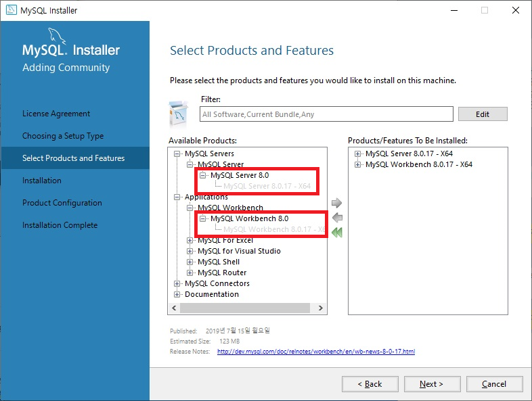This screenshot has height=401, width=532.
Task: Click the Next button
Action: (432, 384)
